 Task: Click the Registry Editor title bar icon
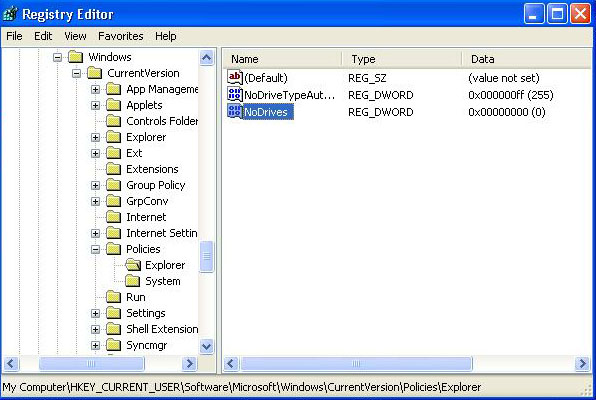coord(10,14)
